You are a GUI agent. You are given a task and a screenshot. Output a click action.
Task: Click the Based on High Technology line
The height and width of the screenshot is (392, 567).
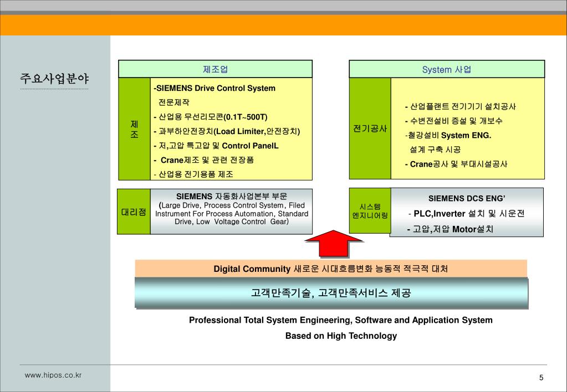341,336
